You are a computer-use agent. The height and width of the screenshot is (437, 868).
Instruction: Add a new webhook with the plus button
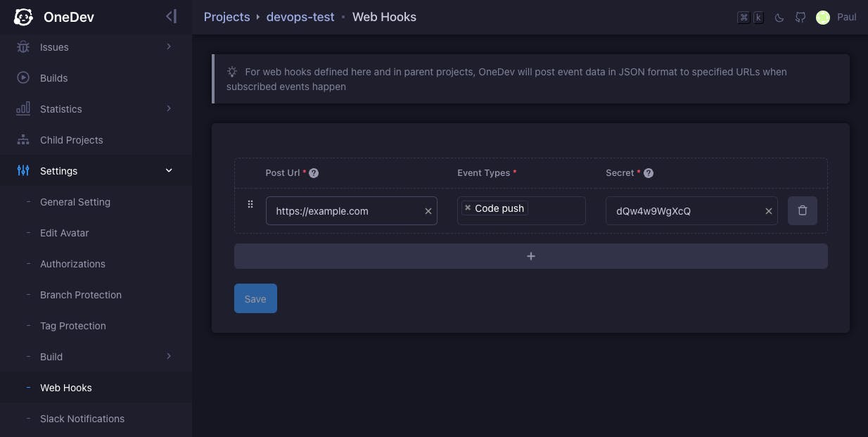(x=530, y=256)
